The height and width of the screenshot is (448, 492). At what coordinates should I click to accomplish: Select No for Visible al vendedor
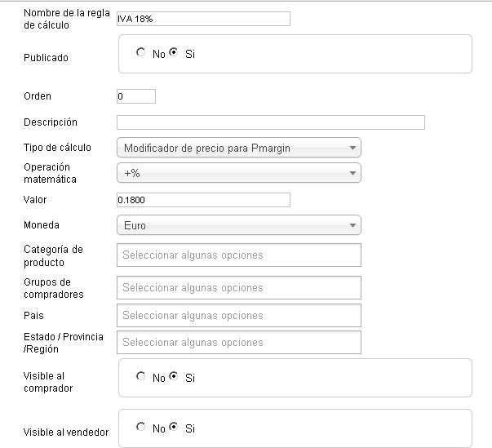pos(140,427)
